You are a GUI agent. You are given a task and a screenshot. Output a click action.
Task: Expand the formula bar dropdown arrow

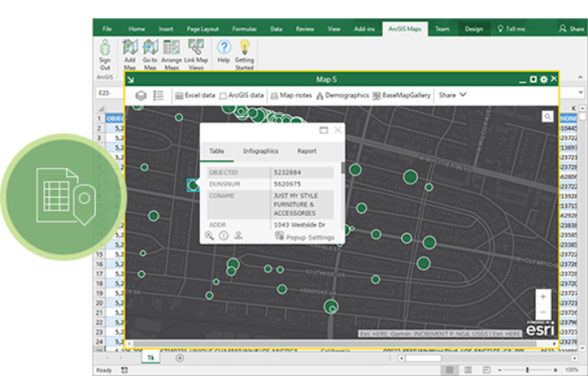tap(581, 92)
